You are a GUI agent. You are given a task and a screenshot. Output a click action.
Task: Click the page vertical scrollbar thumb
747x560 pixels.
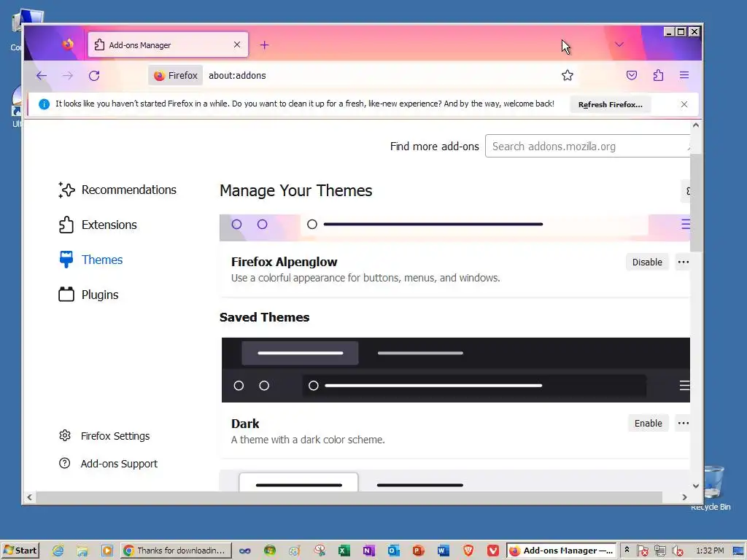[695, 203]
